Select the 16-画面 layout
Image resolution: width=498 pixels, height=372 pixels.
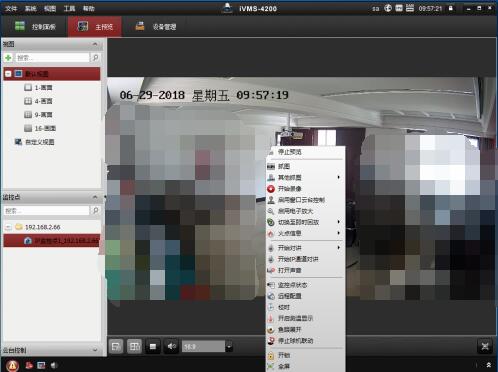pyautogui.click(x=40, y=128)
